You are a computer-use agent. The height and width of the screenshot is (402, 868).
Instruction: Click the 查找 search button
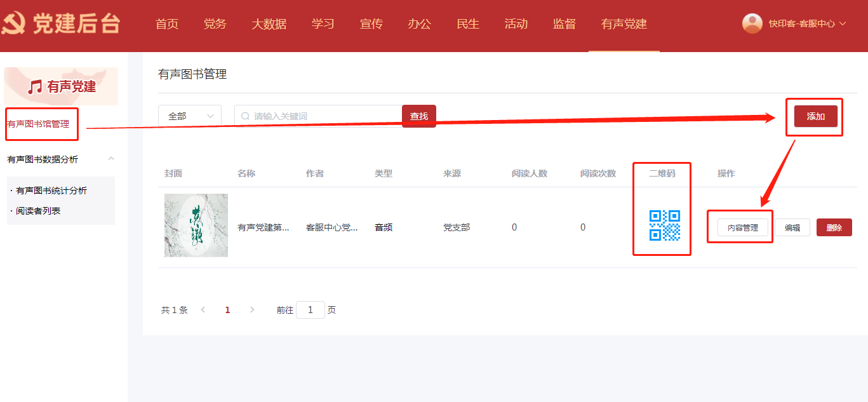pyautogui.click(x=418, y=116)
